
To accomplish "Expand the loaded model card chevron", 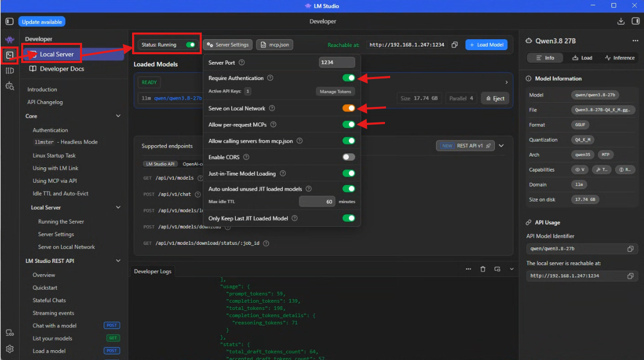I will coord(506,82).
